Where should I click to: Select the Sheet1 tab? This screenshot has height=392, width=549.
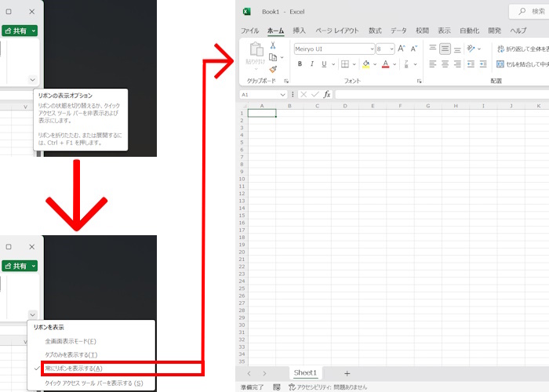tap(305, 372)
